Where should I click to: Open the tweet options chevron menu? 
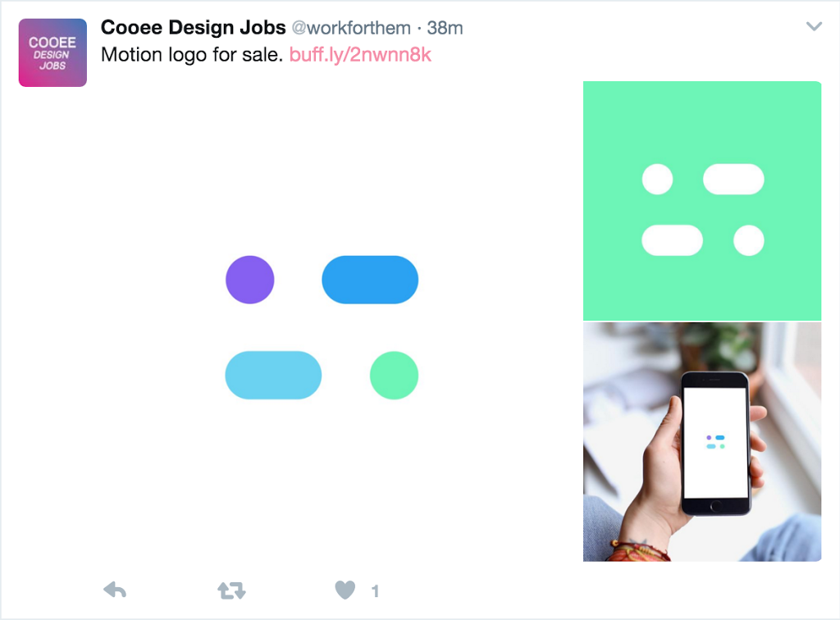click(814, 27)
